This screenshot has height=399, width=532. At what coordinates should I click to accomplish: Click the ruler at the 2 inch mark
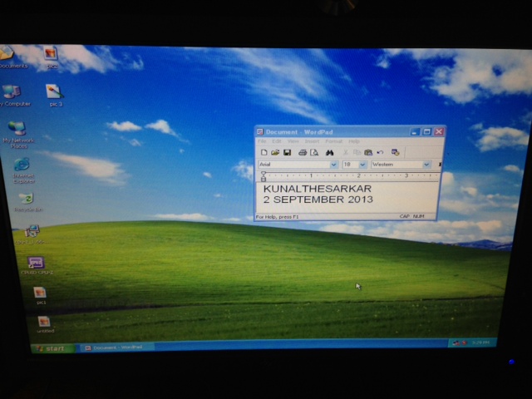pyautogui.click(x=358, y=175)
